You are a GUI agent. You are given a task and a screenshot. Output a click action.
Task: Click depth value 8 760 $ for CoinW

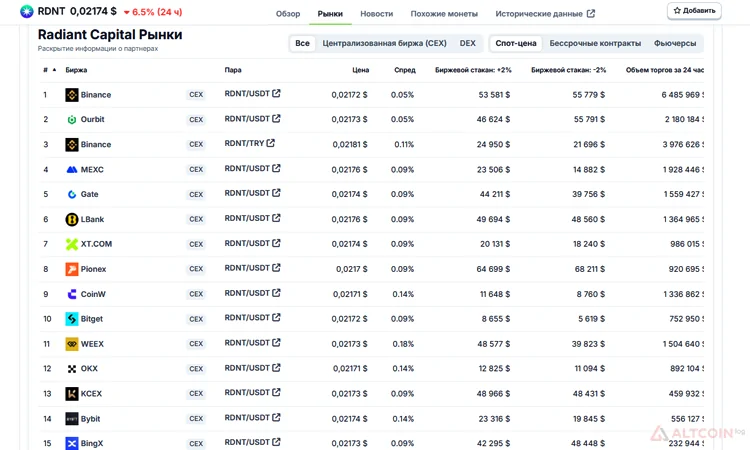pos(591,294)
